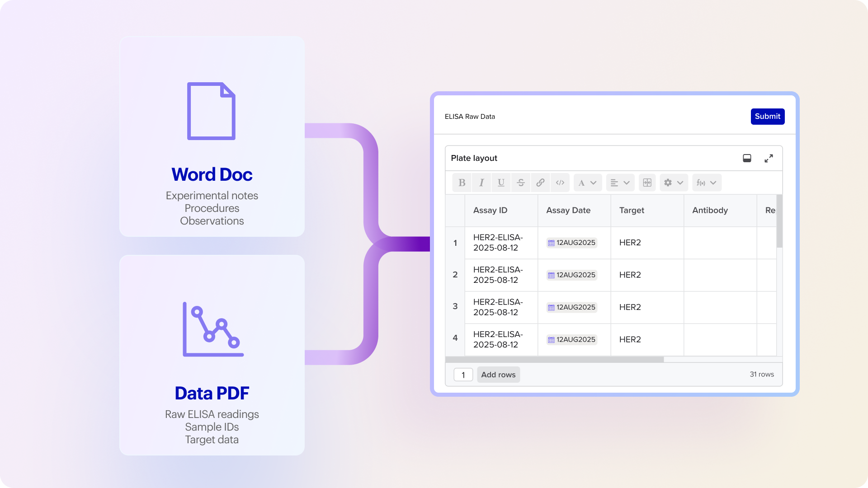Edit the row count input beside Add rows

point(463,374)
